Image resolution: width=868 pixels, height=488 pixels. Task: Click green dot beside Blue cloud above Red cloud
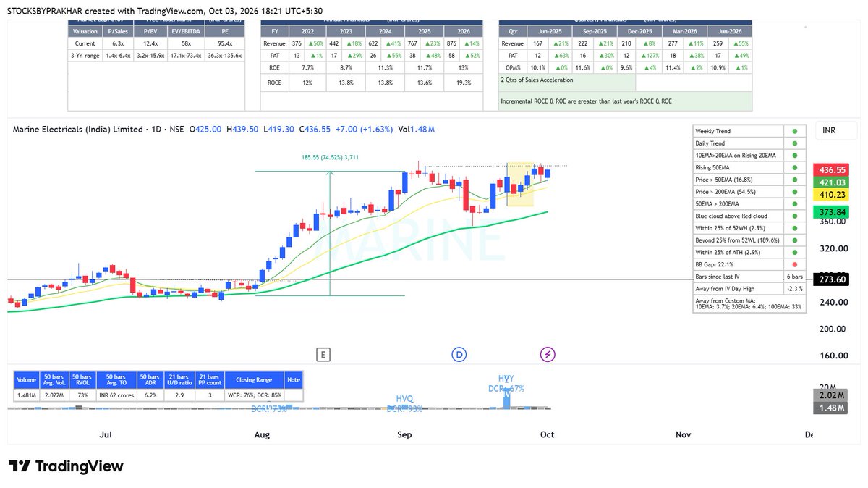tap(796, 216)
